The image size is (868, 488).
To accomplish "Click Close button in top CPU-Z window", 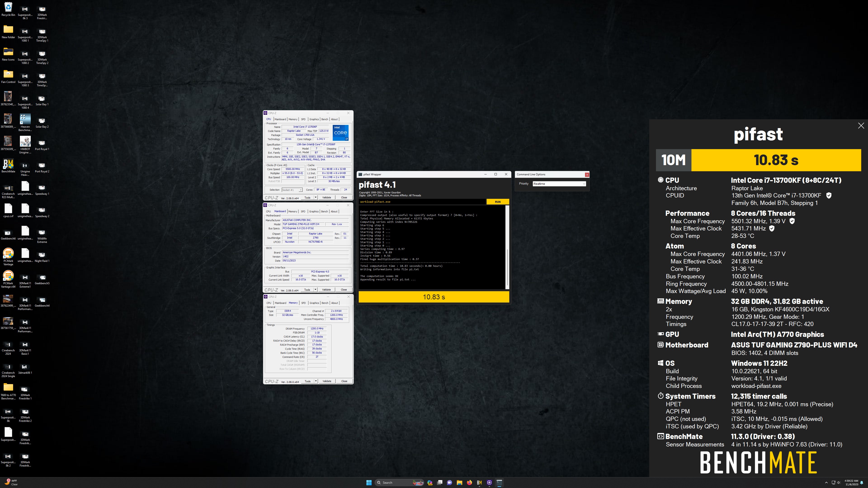I will pyautogui.click(x=344, y=198).
